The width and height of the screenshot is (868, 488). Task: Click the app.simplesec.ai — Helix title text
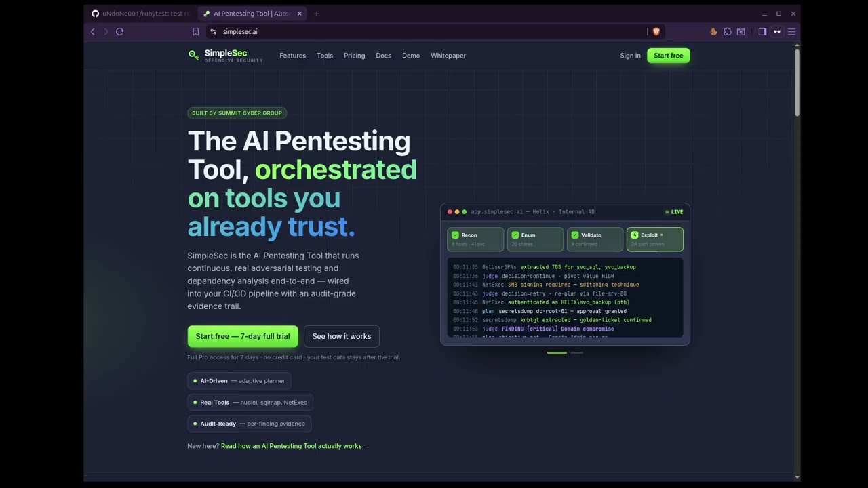[x=532, y=212]
